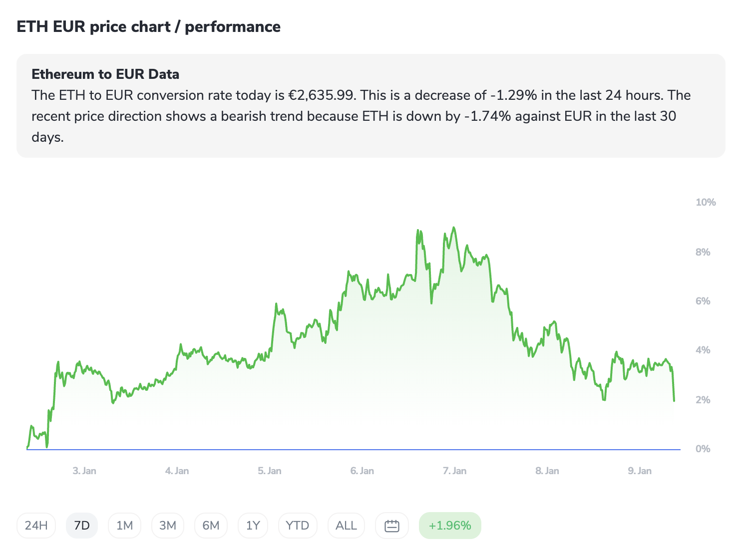Click the Ethereum to EUR Data heading
Screen dimensions: 735x560
coord(105,74)
